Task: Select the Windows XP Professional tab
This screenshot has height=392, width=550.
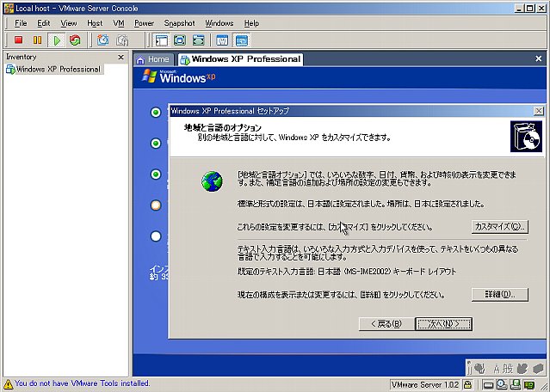Action: point(241,59)
